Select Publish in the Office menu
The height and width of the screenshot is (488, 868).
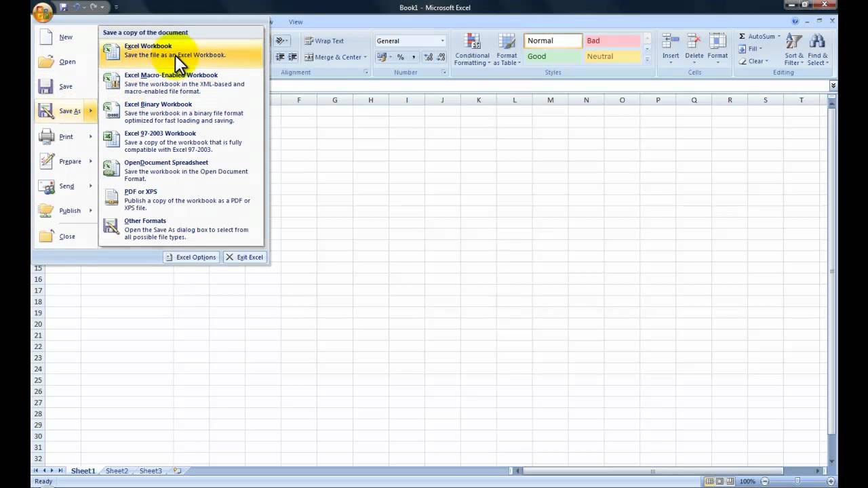point(61,211)
